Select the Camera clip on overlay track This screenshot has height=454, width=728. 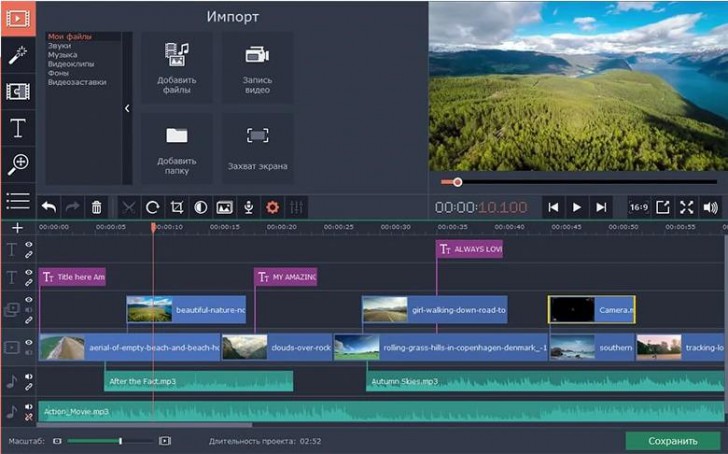point(592,310)
